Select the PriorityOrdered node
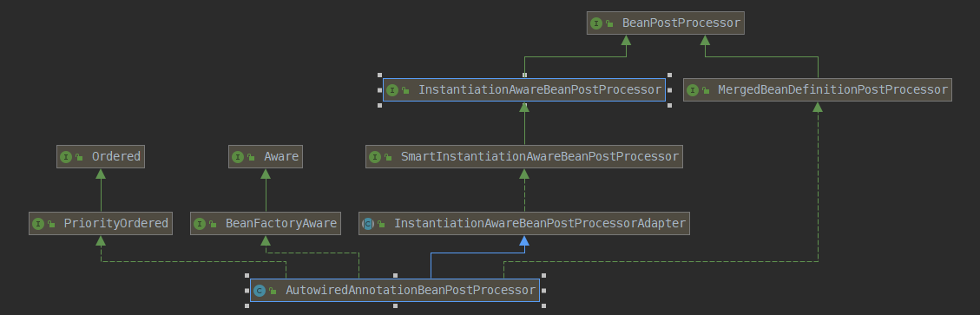Image resolution: width=980 pixels, height=315 pixels. [101, 224]
